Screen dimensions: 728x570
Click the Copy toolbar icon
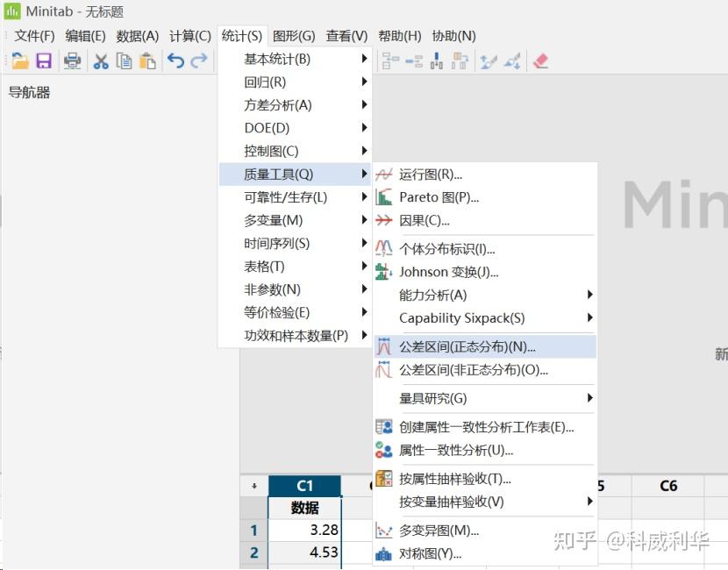pos(123,61)
